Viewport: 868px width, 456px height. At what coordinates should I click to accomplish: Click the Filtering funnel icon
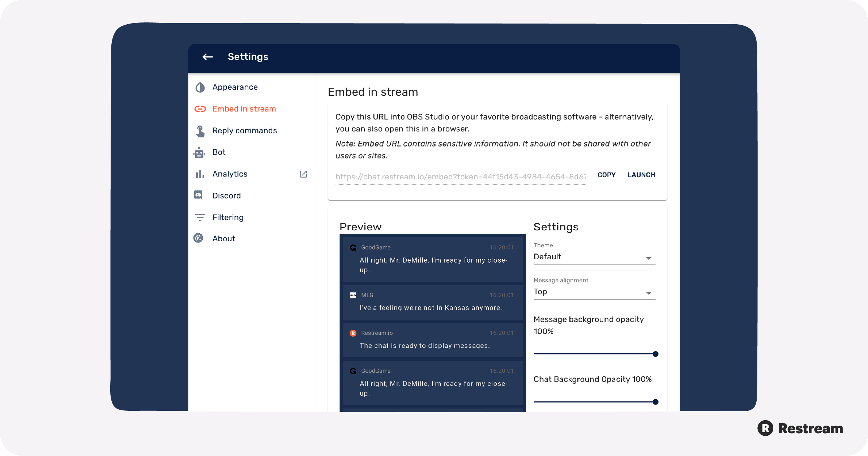click(x=200, y=217)
